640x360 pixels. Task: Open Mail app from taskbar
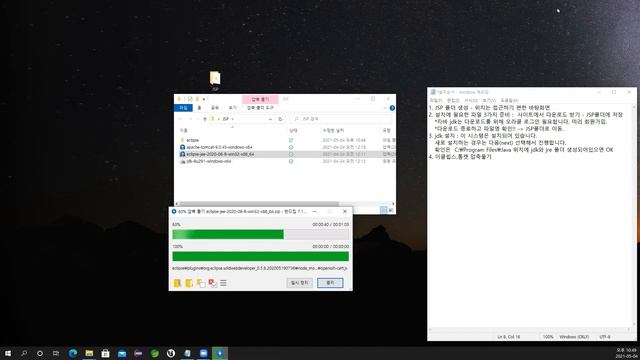click(x=122, y=353)
